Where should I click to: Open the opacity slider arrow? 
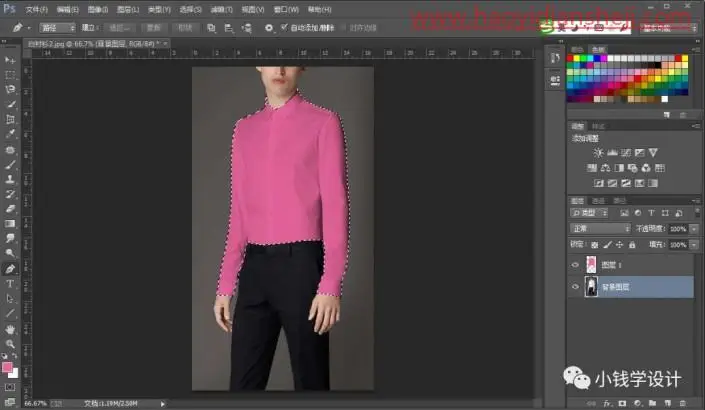click(x=694, y=229)
